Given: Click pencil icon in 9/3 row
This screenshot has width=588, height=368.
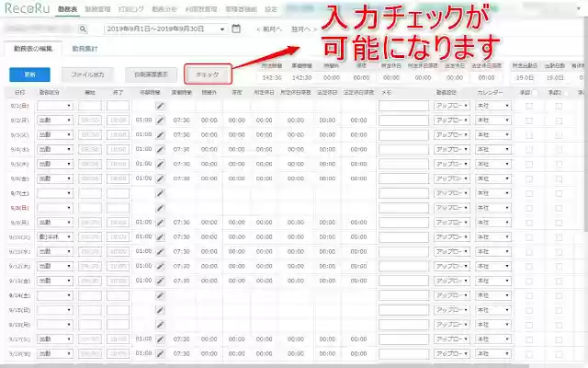Looking at the screenshot, I should pyautogui.click(x=160, y=135).
